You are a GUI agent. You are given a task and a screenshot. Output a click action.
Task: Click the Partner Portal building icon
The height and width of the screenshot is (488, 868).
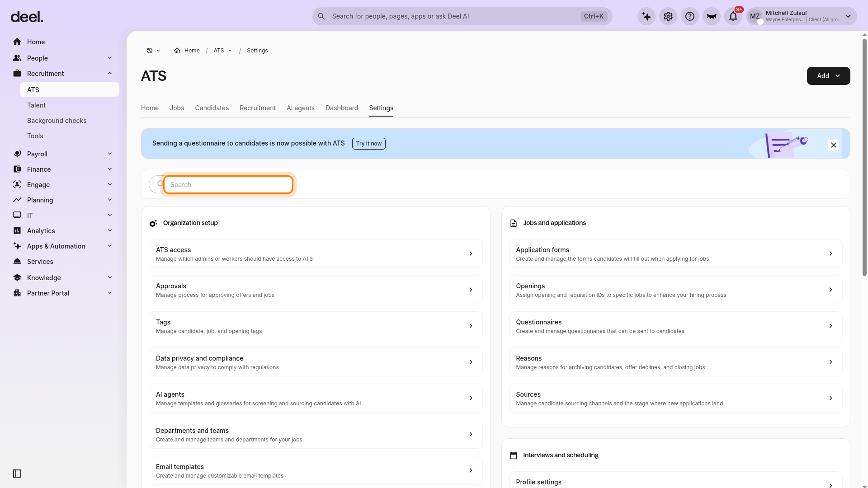point(17,293)
